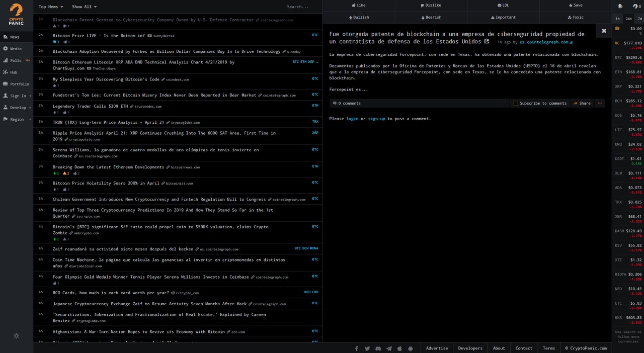
Task: Open the Hub section in sidebar
Action: pos(16,72)
